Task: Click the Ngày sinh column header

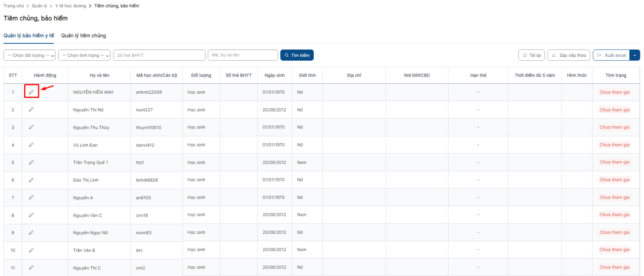Action: tap(275, 75)
